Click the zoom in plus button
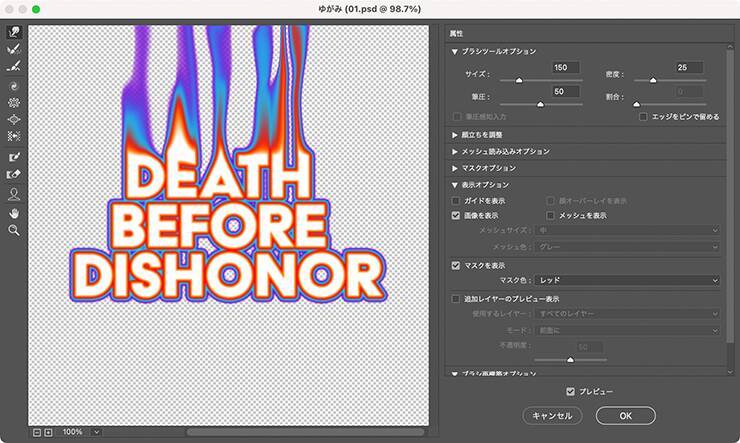740x443 pixels. pos(48,432)
